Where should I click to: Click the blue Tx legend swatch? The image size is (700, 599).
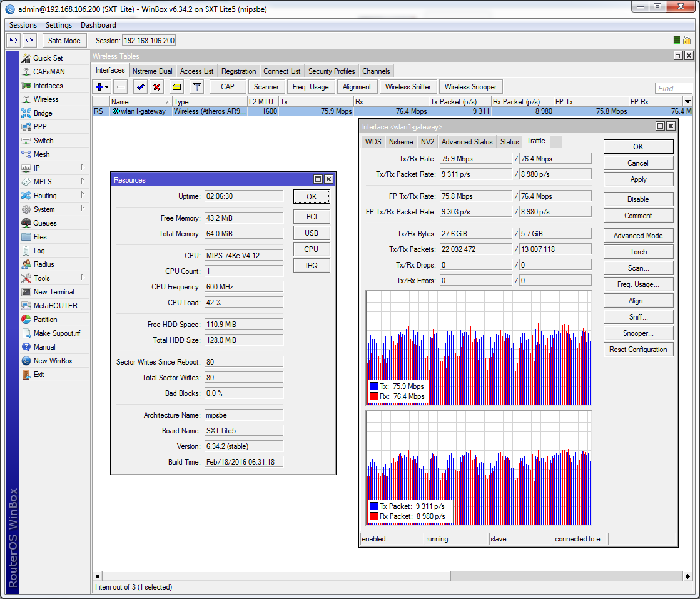point(373,386)
